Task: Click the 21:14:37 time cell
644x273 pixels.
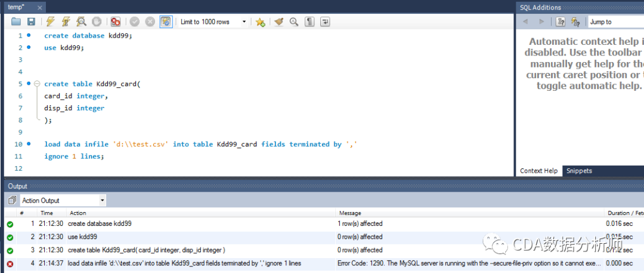Action: (51, 263)
